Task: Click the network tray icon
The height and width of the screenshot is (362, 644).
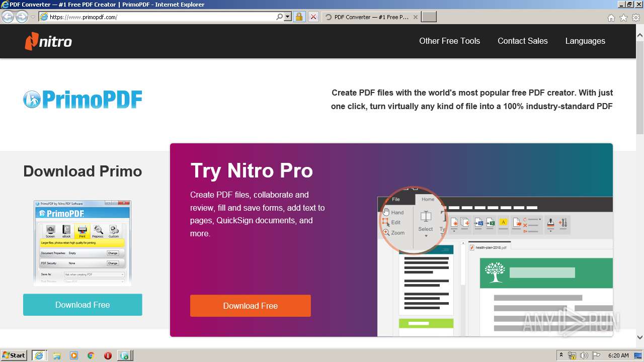Action: coord(572,355)
